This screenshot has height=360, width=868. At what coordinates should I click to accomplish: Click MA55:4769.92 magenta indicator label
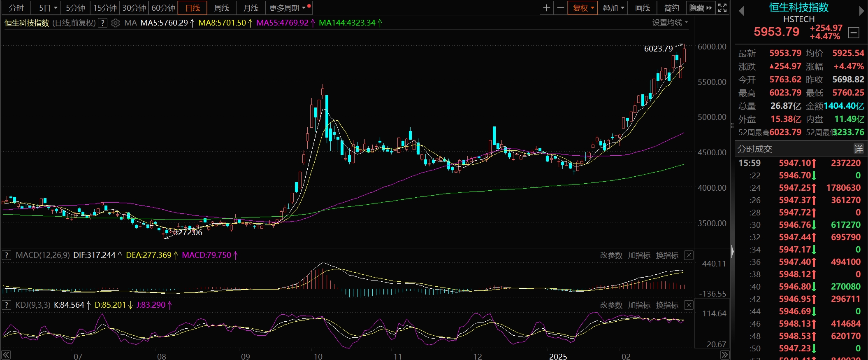coord(282,23)
